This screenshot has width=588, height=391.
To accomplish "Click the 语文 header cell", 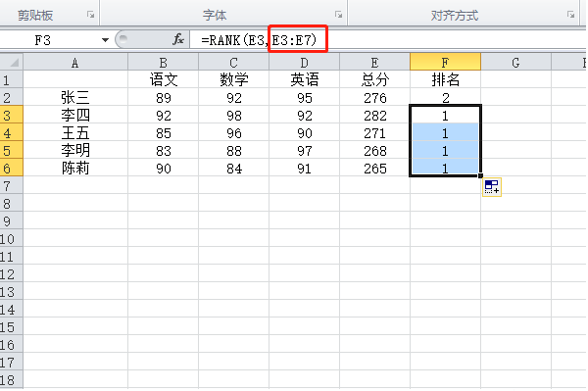I will click(163, 79).
